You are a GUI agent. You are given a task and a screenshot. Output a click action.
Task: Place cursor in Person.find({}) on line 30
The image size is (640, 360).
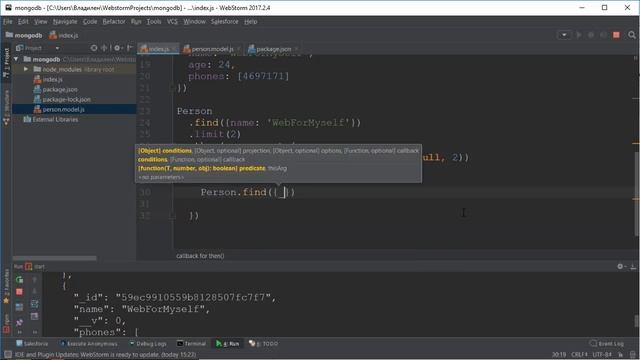(247, 192)
